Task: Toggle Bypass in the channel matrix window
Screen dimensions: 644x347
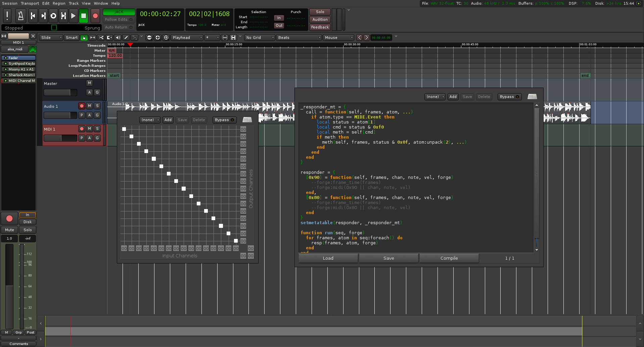Action: (x=224, y=120)
